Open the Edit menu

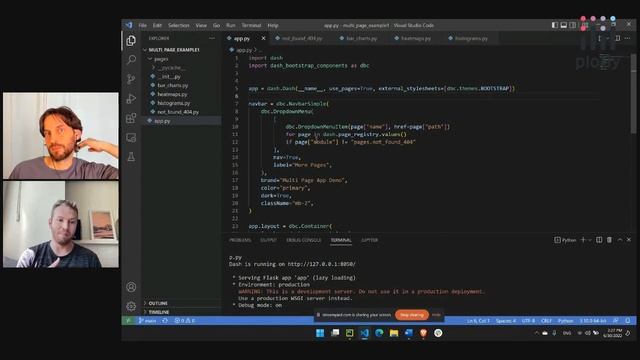[x=157, y=25]
